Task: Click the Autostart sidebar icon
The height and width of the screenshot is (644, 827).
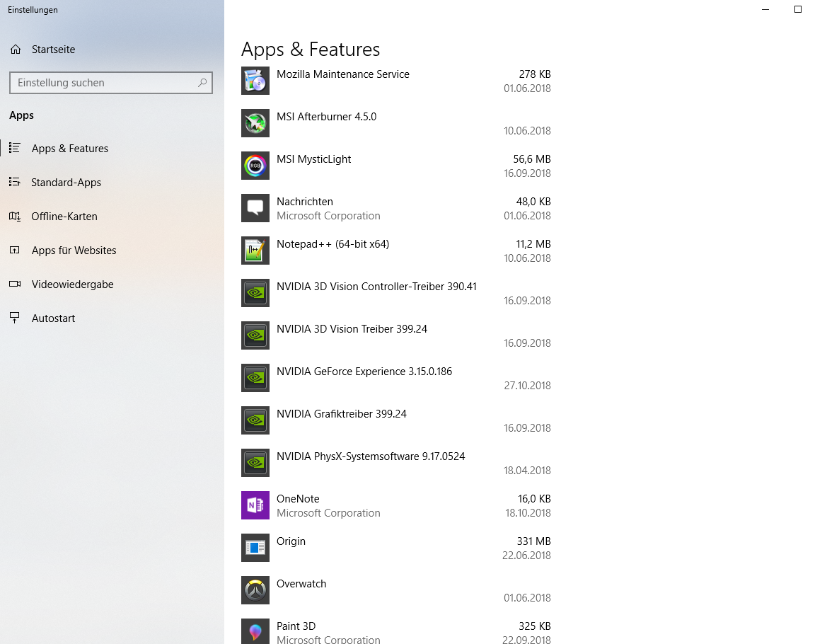Action: tap(15, 318)
